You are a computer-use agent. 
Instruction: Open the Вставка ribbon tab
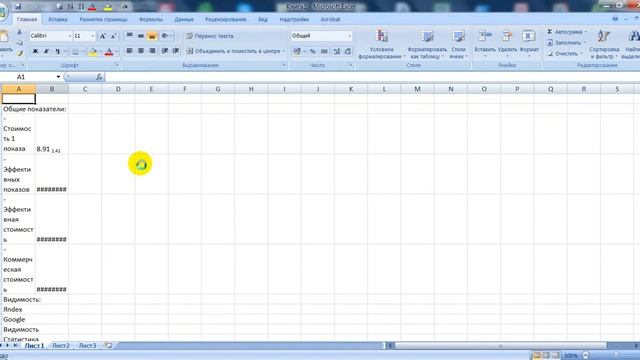click(58, 19)
